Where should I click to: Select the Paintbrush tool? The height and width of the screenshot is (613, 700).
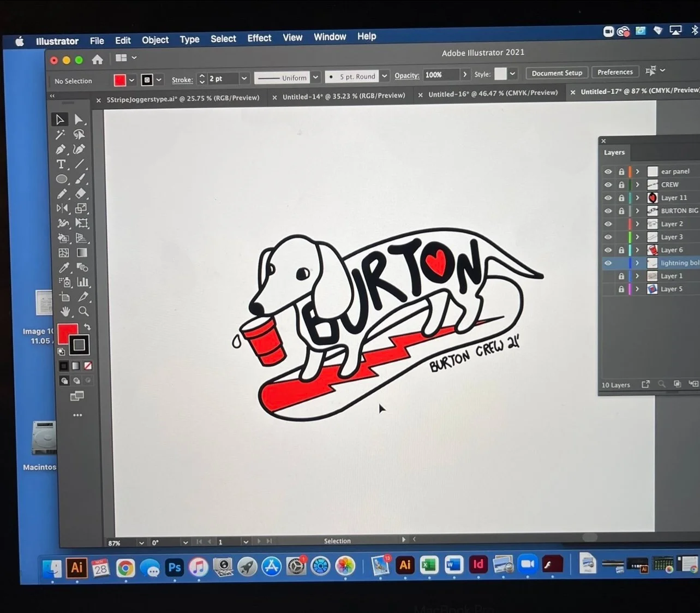pyautogui.click(x=81, y=178)
